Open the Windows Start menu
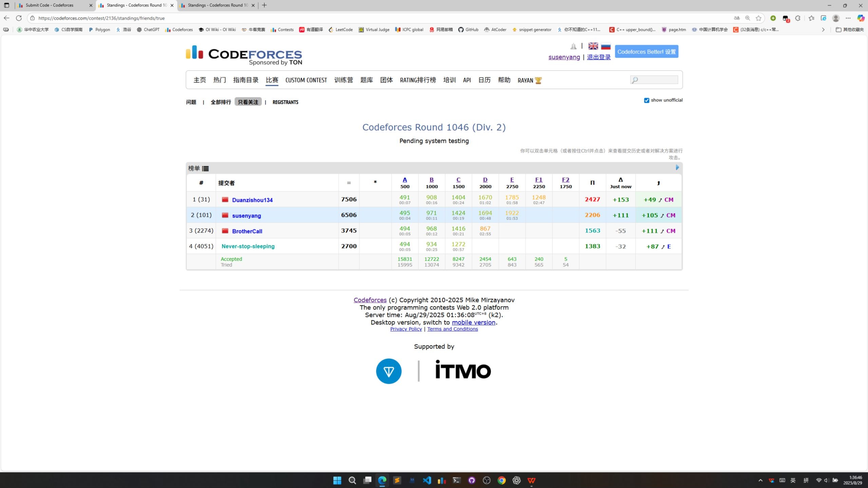Image resolution: width=868 pixels, height=488 pixels. [x=337, y=480]
